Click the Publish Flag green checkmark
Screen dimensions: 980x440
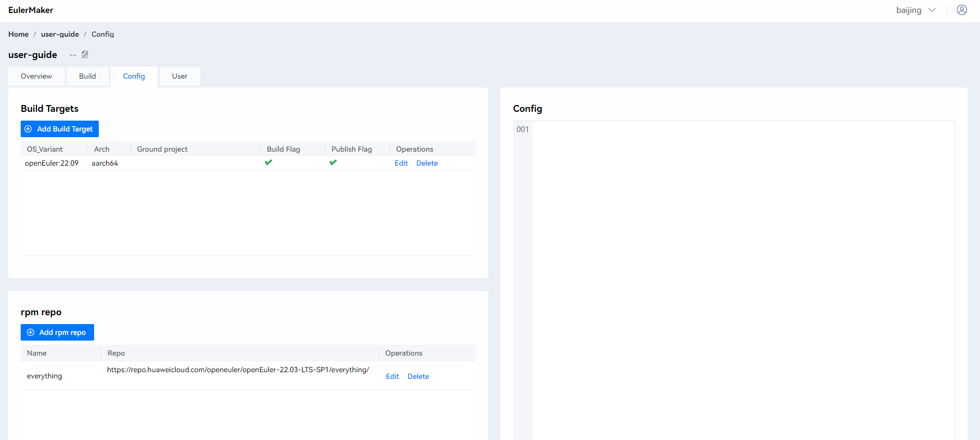coord(333,163)
